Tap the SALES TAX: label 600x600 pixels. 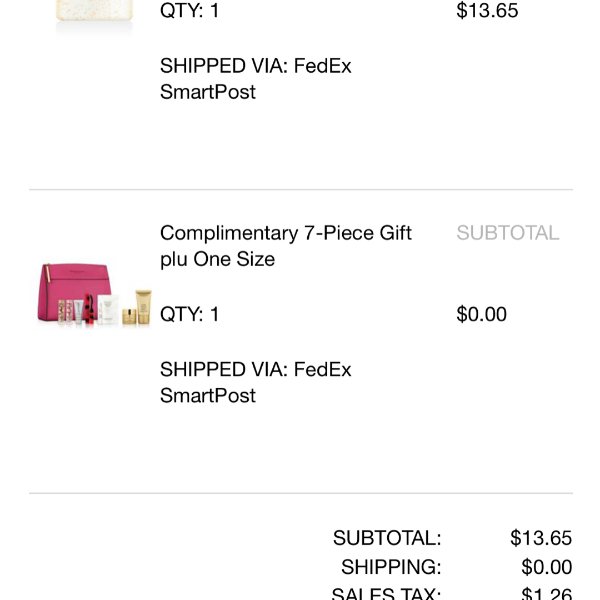point(386,593)
